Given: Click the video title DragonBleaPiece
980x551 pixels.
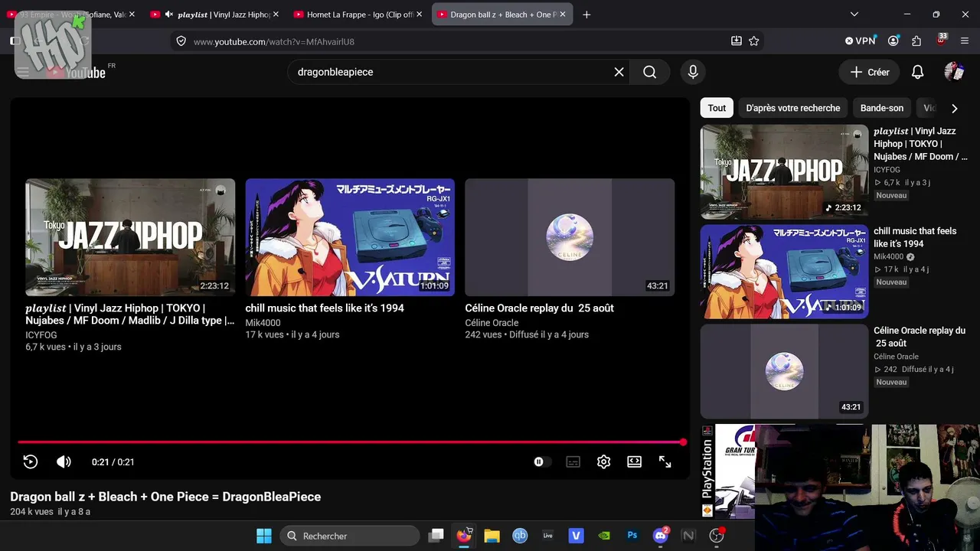Looking at the screenshot, I should (x=165, y=497).
